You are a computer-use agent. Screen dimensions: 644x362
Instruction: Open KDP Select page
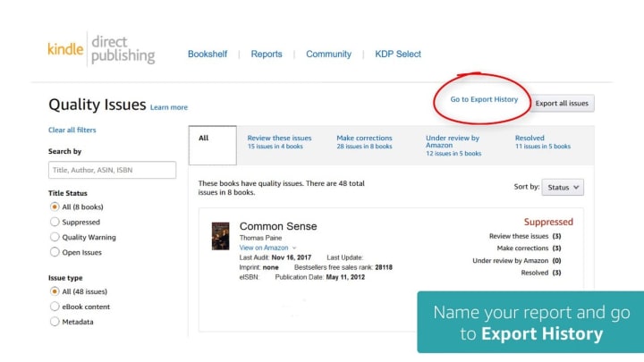pos(398,54)
